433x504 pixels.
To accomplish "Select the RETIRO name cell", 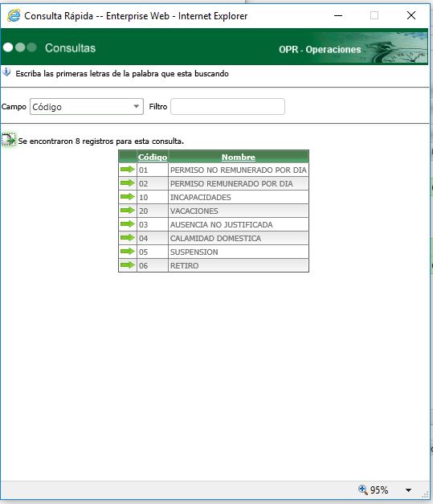I will (x=239, y=265).
